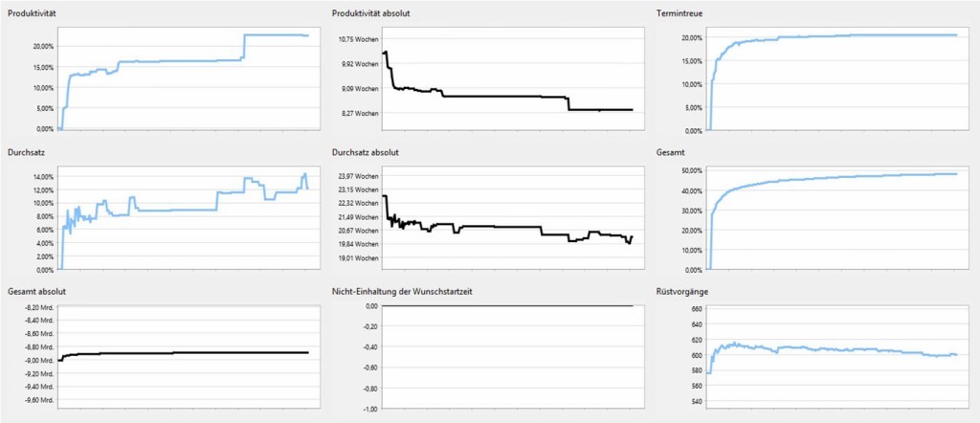The height and width of the screenshot is (423, 980).
Task: Click the blue curve in Gesamt chart
Action: 861,176
